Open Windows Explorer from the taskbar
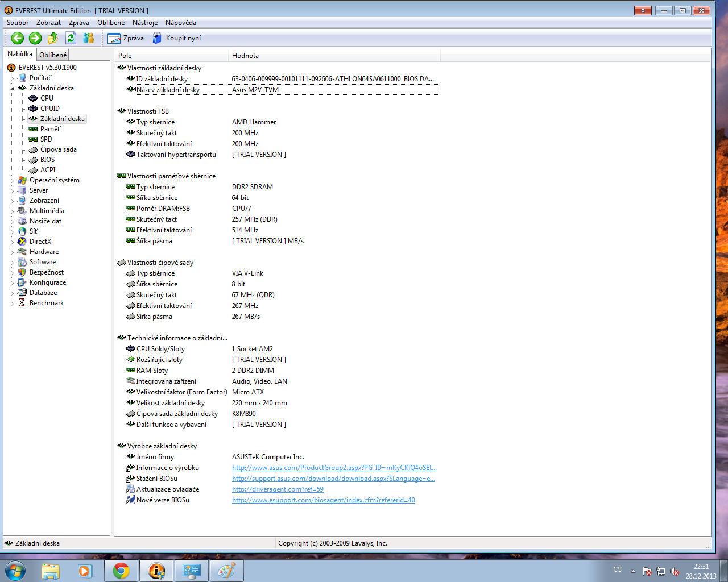Viewport: 728px width, 582px height. coord(51,571)
